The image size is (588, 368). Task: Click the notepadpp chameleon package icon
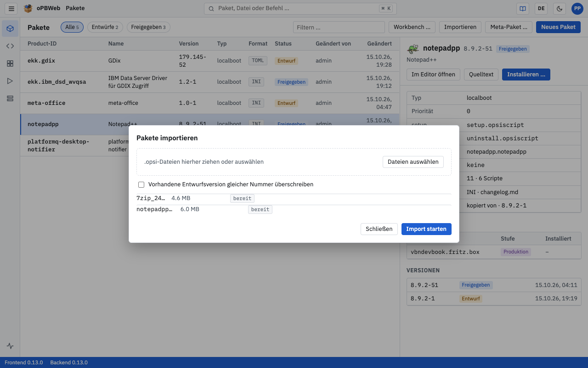413,49
